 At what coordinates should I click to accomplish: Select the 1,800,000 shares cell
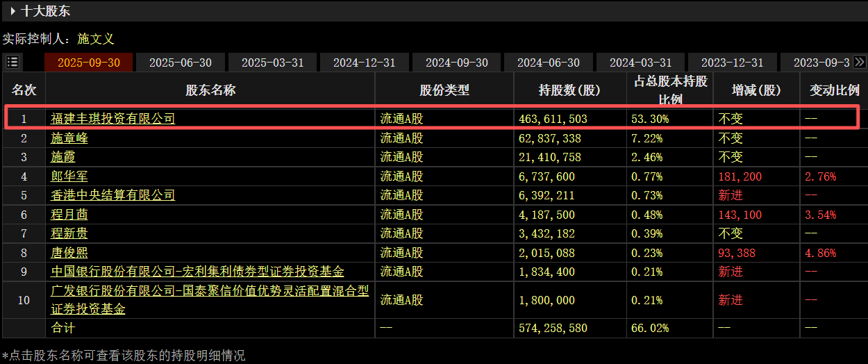pos(547,300)
